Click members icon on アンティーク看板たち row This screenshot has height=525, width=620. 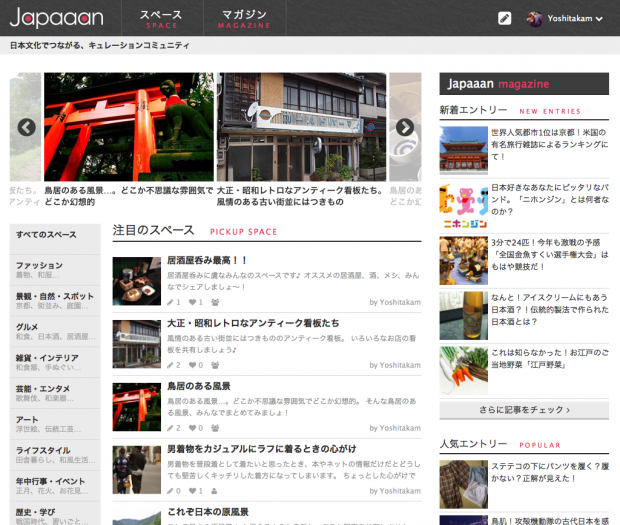(215, 365)
